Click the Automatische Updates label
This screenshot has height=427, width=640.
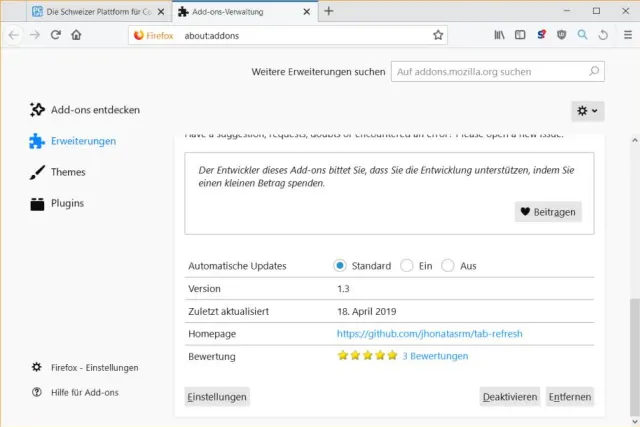(x=237, y=266)
